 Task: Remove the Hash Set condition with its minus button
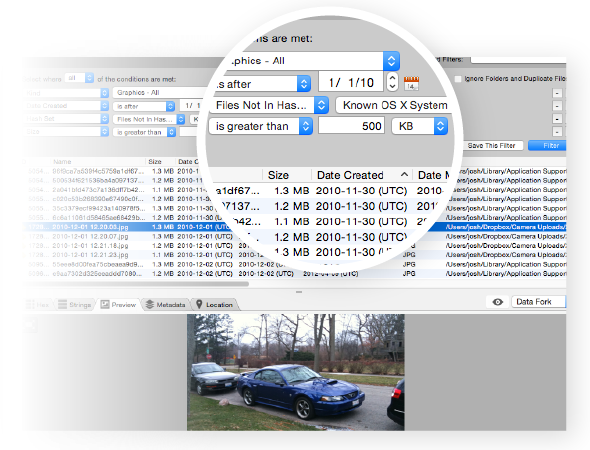pos(557,119)
